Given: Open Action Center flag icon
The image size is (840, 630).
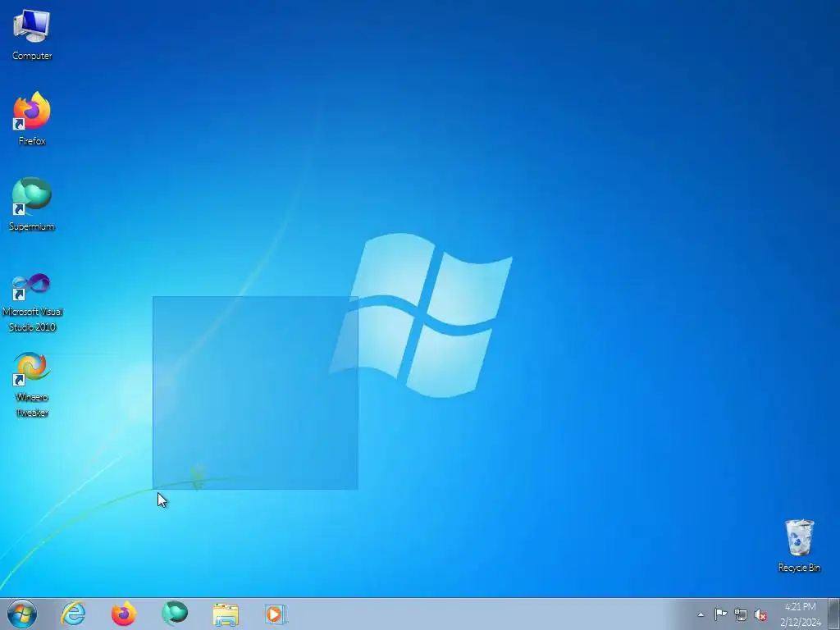Looking at the screenshot, I should 720,614.
